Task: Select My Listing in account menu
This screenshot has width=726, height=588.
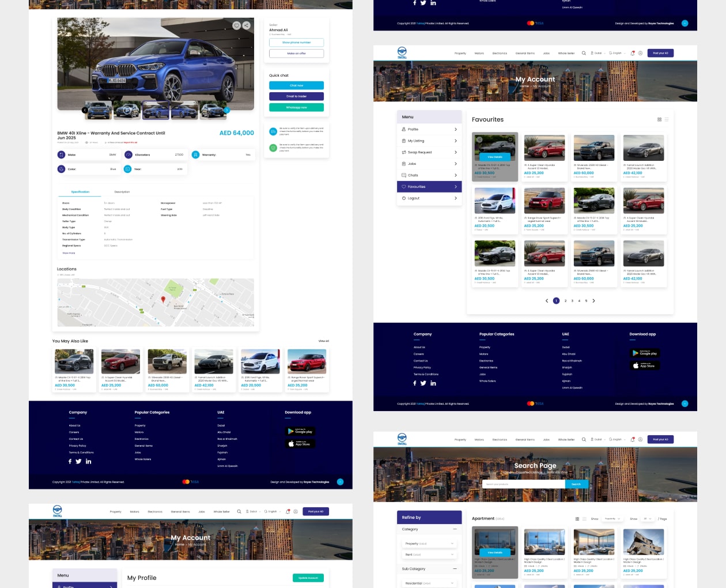Action: tap(429, 141)
